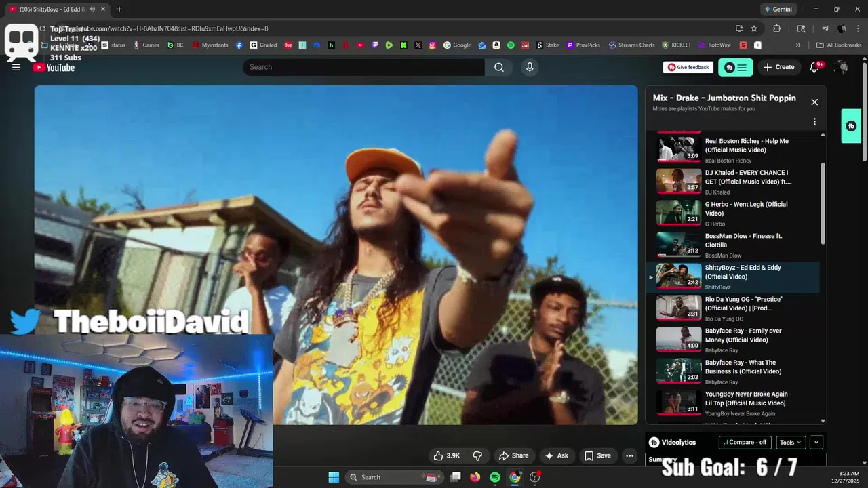Open Firefox from the taskbar

tap(475, 477)
